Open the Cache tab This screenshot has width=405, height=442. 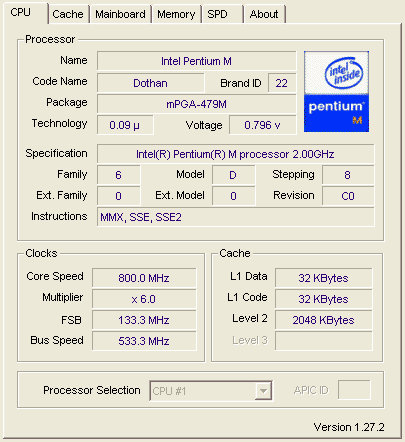pyautogui.click(x=68, y=14)
